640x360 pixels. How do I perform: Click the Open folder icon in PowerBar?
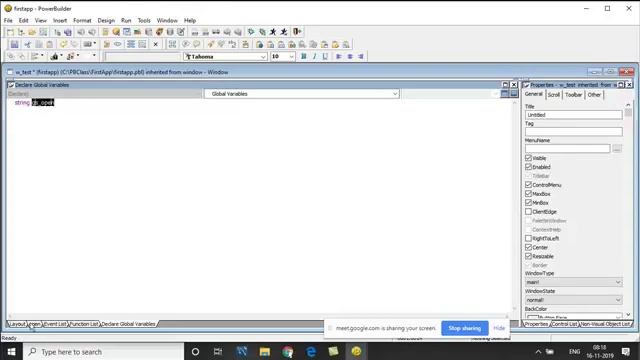[32, 32]
